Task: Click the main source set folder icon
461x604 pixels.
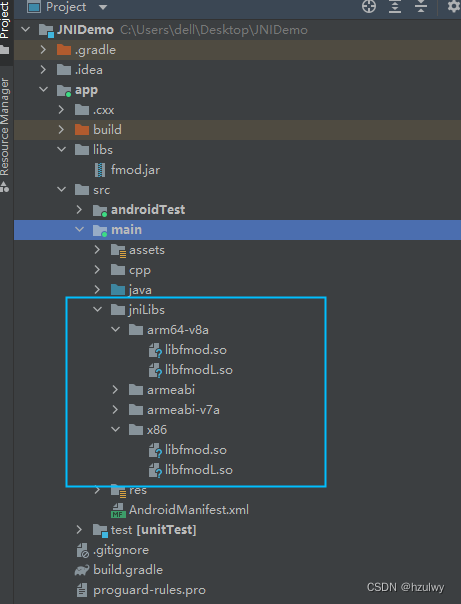Action: (100, 231)
